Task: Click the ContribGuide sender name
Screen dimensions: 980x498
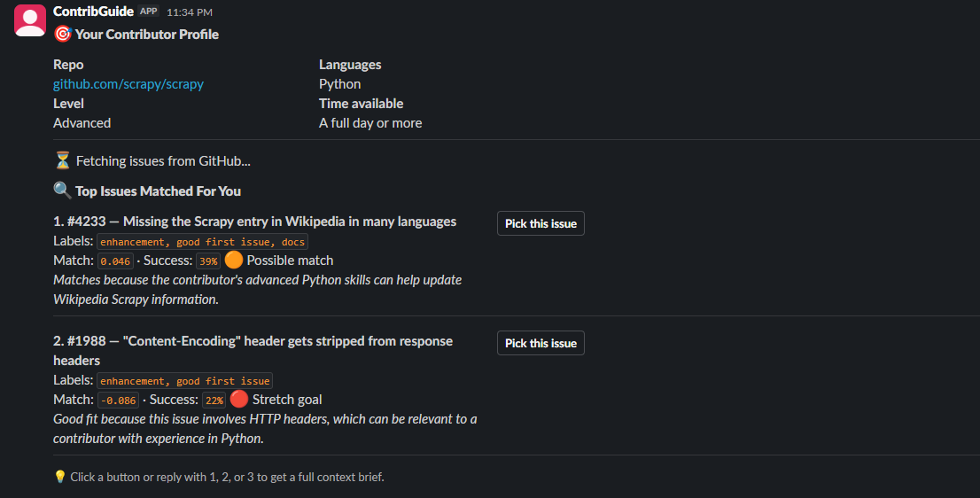Action: [x=93, y=12]
